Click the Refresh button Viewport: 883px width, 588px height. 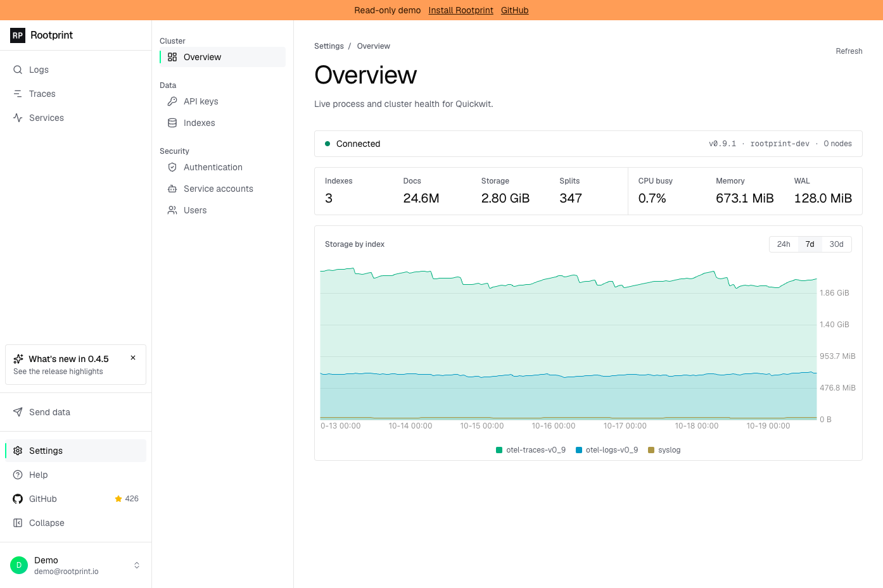coord(849,51)
